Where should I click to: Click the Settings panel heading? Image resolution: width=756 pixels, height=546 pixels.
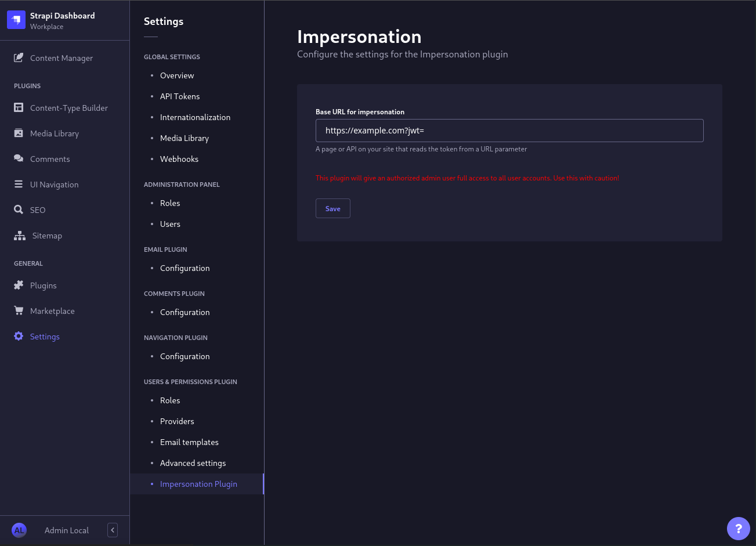(164, 21)
